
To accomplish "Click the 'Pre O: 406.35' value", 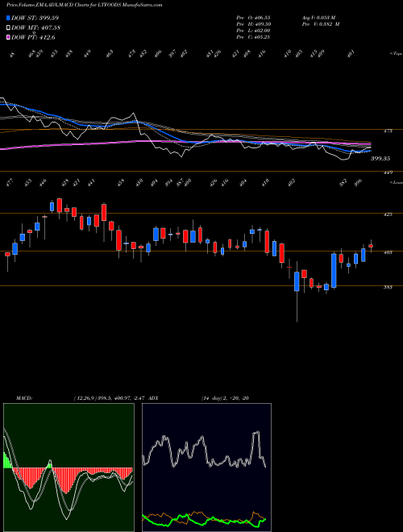I will coord(253,17).
